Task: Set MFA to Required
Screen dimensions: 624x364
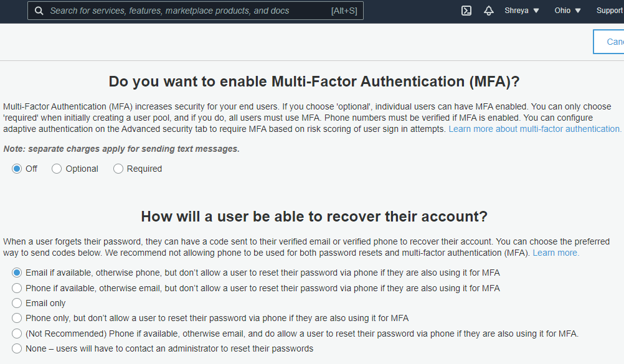Action: click(118, 169)
